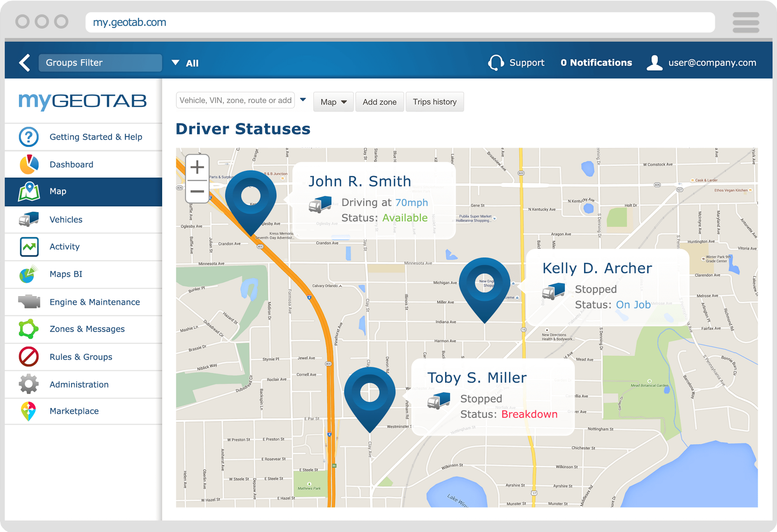Collapse the sidebar with the back chevron
Screen dimensions: 777x532
(24, 62)
